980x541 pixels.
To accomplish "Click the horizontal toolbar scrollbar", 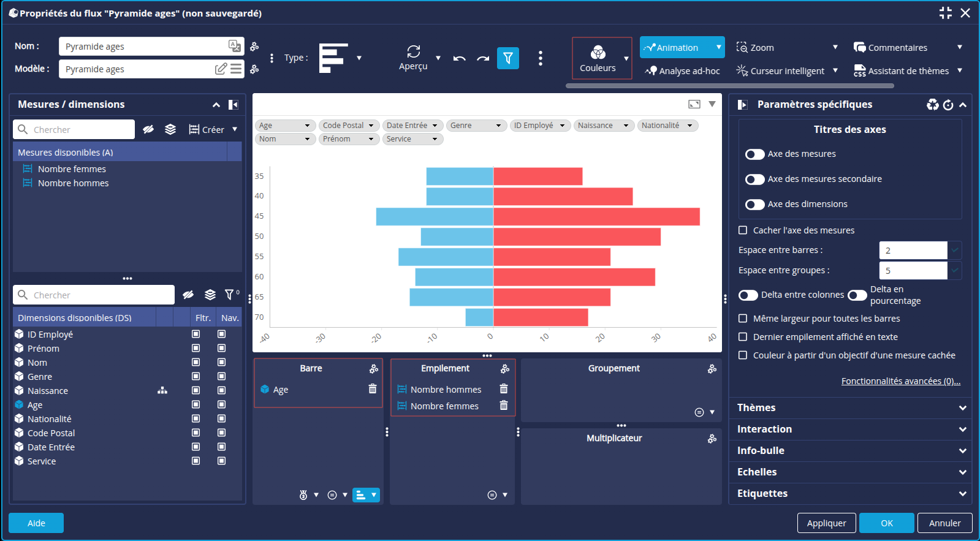I will (729, 86).
